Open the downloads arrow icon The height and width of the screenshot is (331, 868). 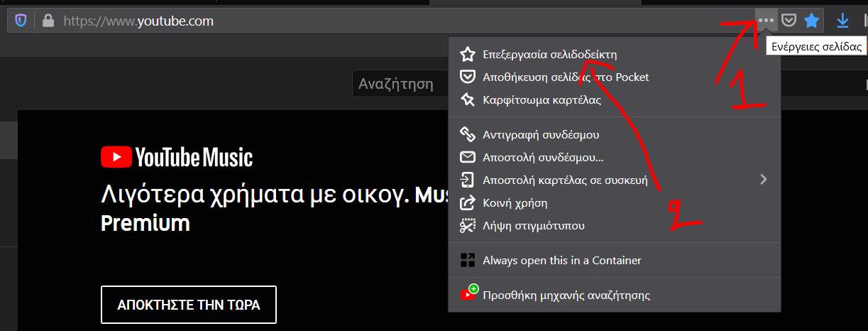(x=842, y=21)
